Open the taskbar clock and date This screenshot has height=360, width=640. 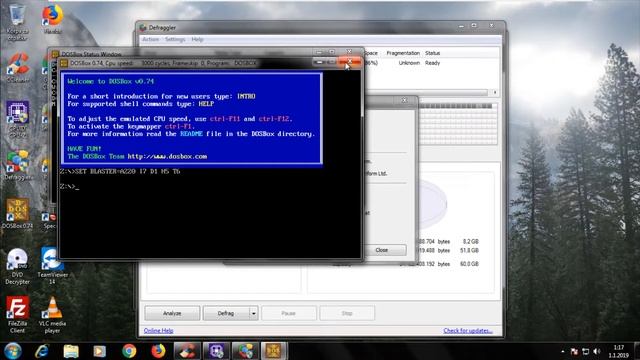pyautogui.click(x=619, y=351)
